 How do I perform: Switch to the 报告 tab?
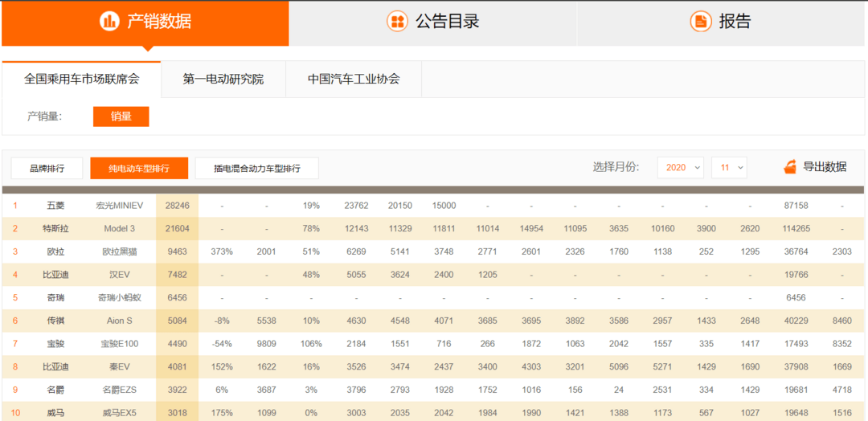click(x=721, y=22)
